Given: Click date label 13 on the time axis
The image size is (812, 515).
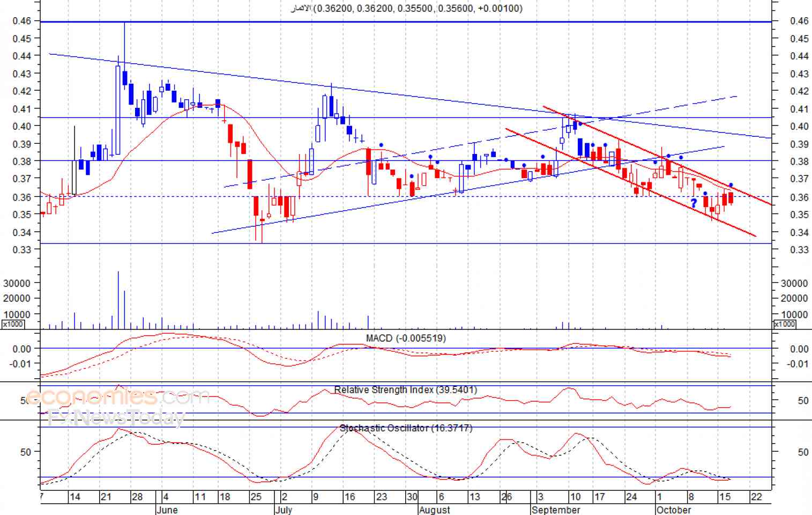Looking at the screenshot, I should click(474, 497).
